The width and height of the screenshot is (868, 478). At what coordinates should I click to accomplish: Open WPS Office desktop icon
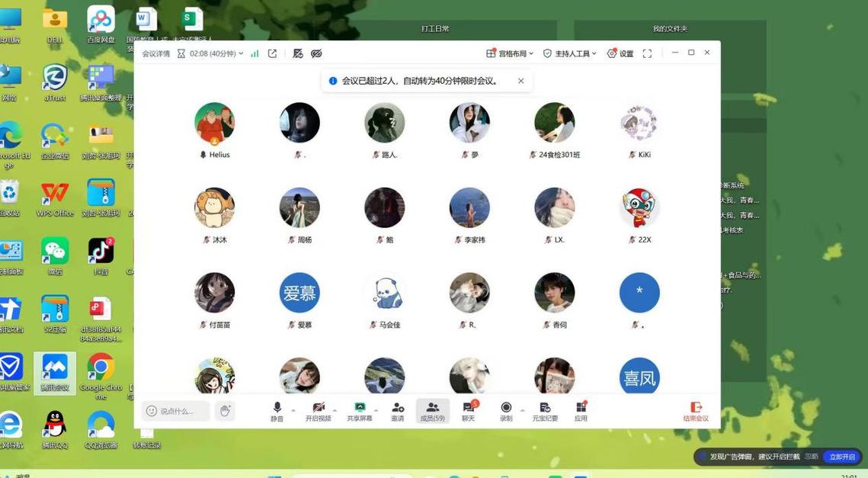55,197
